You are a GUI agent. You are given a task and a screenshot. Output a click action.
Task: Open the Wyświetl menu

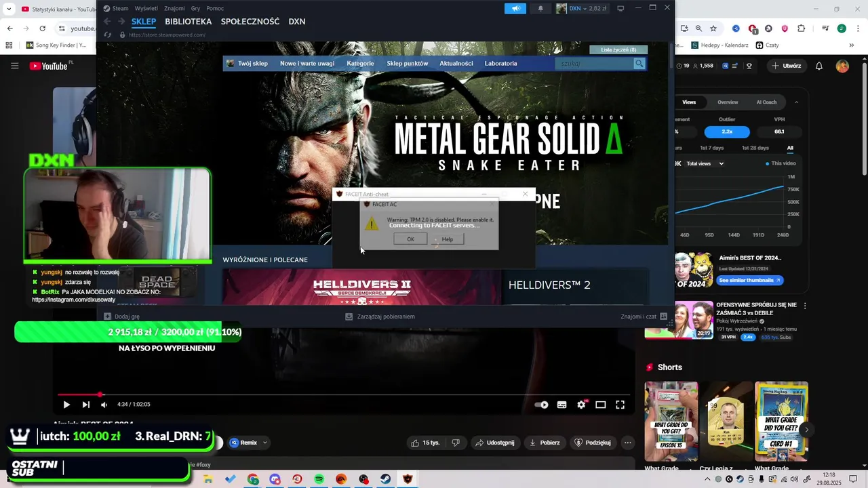(146, 8)
